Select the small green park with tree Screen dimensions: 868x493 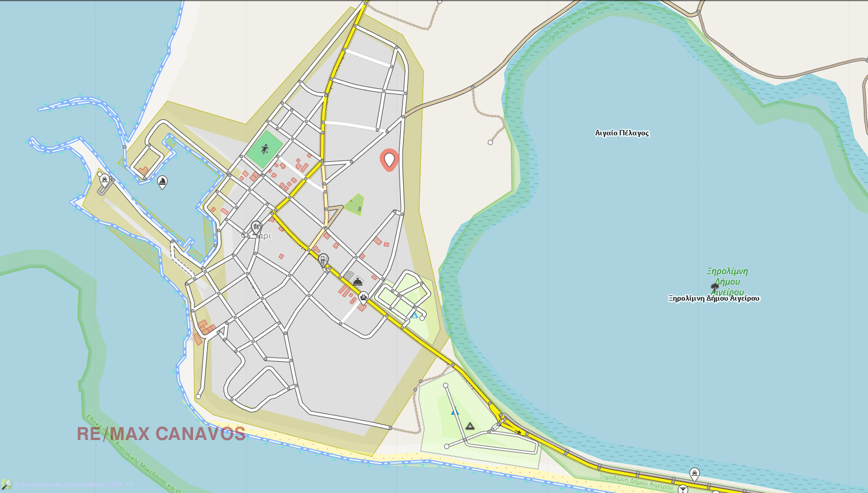click(354, 204)
